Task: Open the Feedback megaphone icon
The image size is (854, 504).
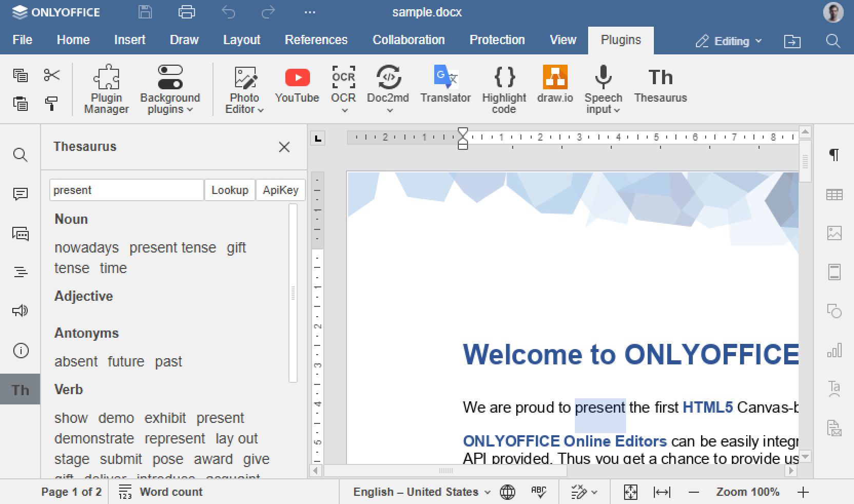Action: [x=21, y=311]
